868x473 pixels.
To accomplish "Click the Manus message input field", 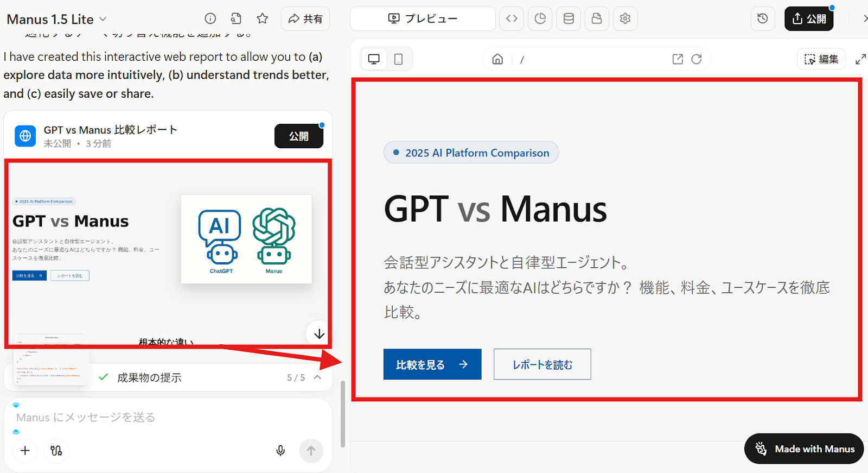I will pos(168,417).
